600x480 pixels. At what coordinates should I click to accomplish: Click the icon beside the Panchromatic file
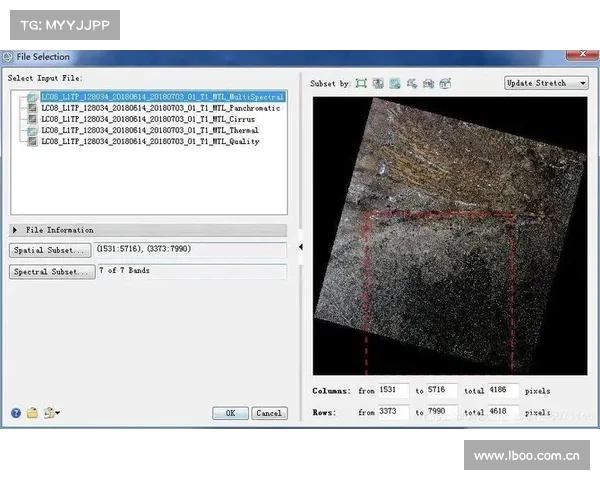click(33, 108)
